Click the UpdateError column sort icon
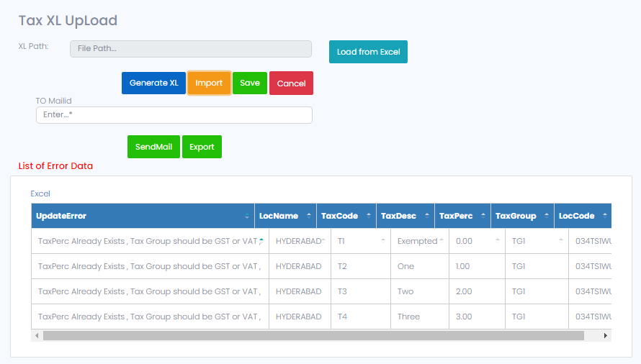 (247, 216)
